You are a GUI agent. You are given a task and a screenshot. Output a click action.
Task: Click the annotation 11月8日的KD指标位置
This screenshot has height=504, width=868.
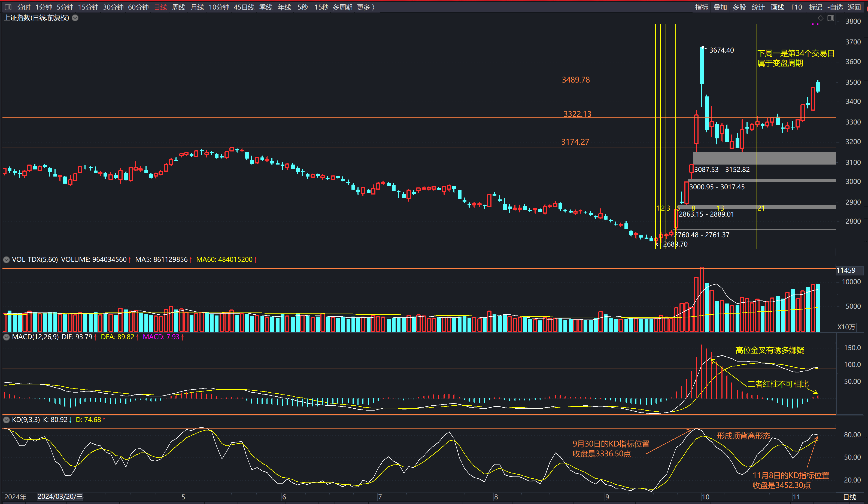[x=791, y=475]
